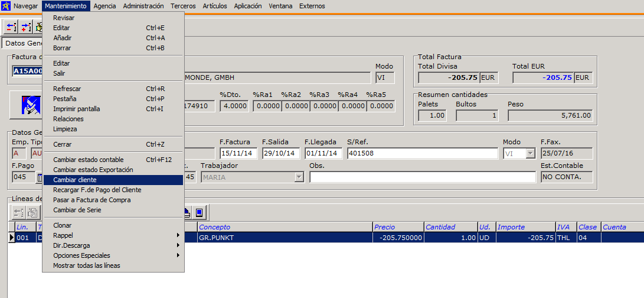Select Imprimir pantalla menu entry
Image resolution: width=644 pixels, height=298 pixels.
77,109
